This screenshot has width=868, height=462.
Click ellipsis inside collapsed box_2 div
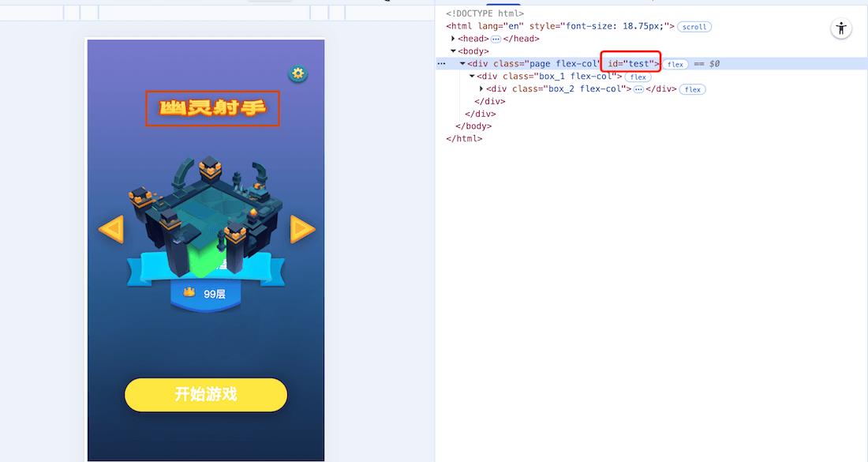coord(638,89)
